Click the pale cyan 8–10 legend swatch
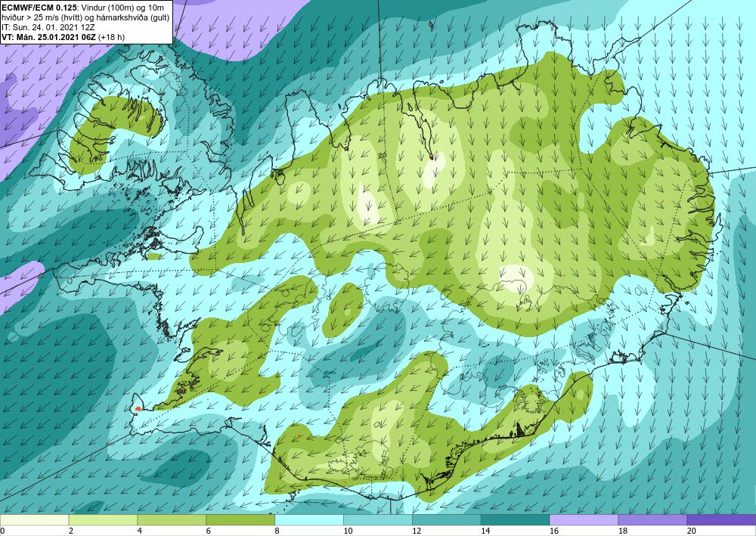Image resolution: width=756 pixels, height=536 pixels. [309, 520]
